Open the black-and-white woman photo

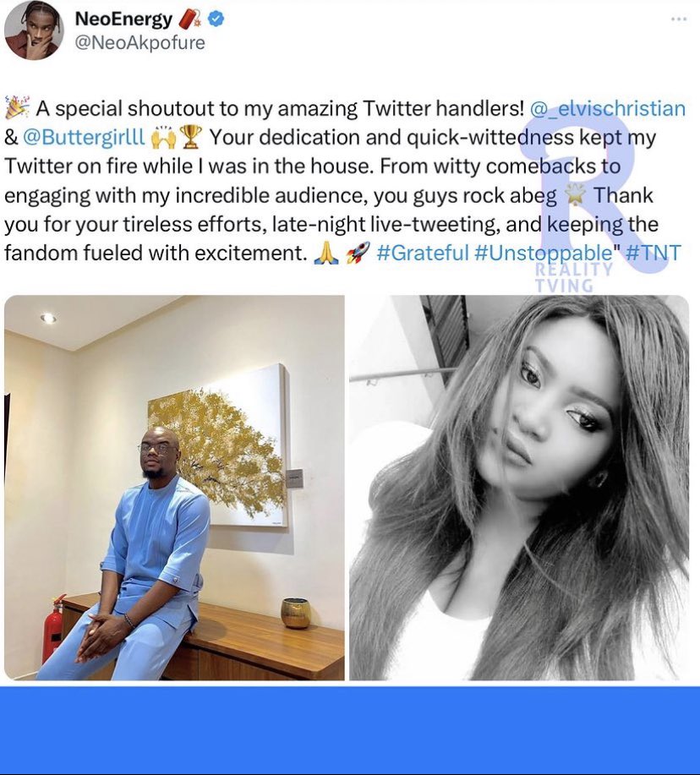pyautogui.click(x=519, y=488)
